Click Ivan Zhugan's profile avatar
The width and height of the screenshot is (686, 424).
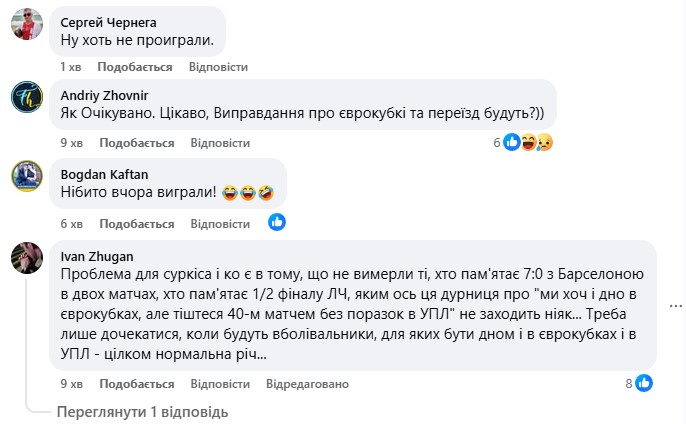26,257
